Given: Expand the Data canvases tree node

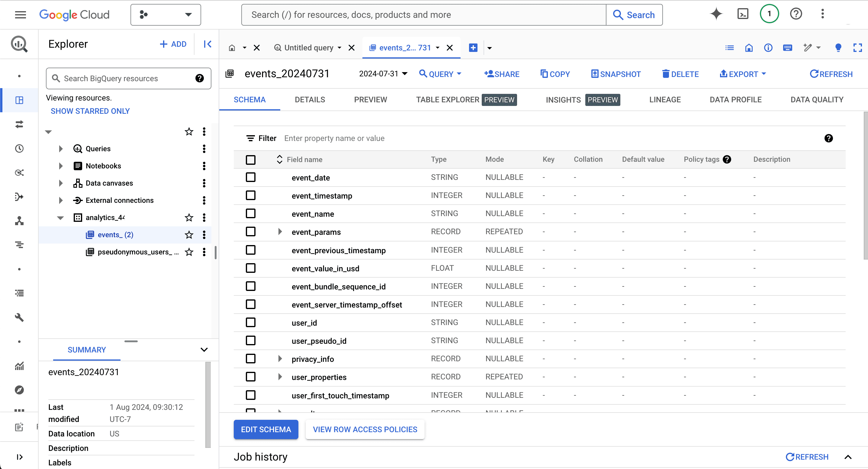Looking at the screenshot, I should [61, 183].
